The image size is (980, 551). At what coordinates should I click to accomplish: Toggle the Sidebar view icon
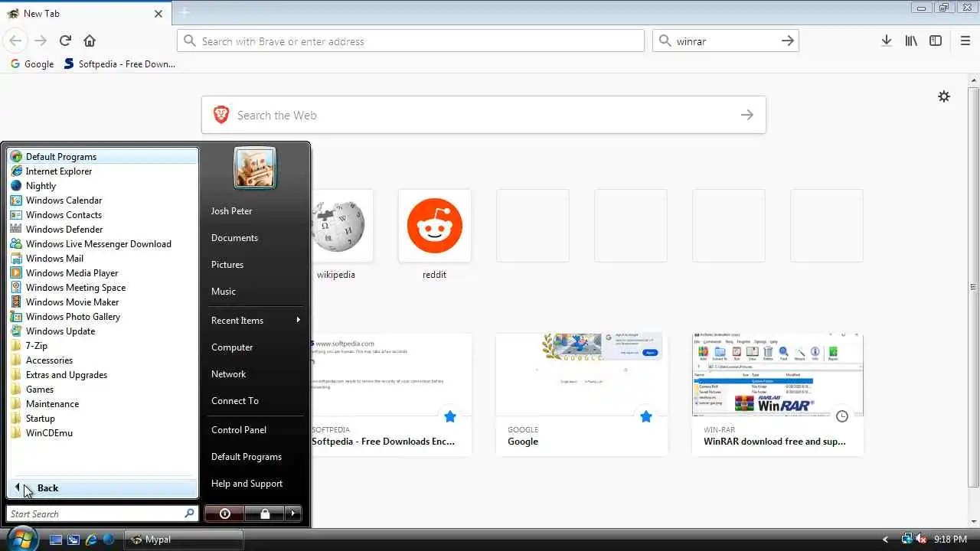point(936,41)
